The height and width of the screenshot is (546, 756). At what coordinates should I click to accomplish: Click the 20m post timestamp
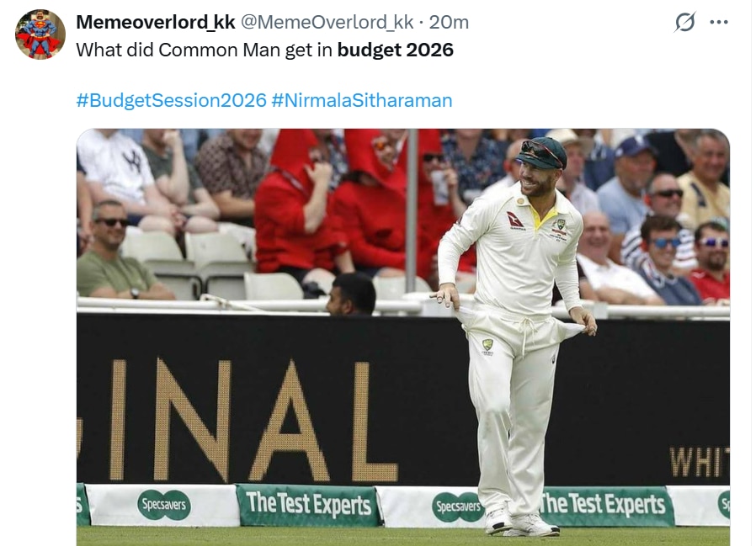[x=449, y=22]
